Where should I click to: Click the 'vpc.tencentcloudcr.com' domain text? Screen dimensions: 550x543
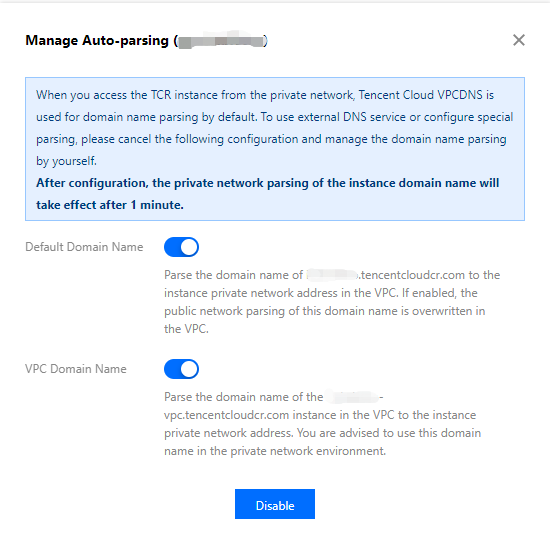click(227, 415)
